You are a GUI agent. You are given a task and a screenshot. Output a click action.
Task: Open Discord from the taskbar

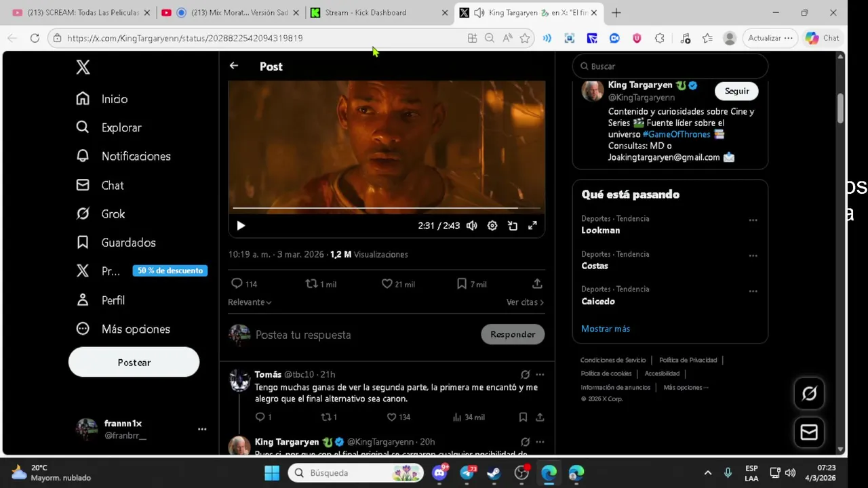[x=439, y=472]
